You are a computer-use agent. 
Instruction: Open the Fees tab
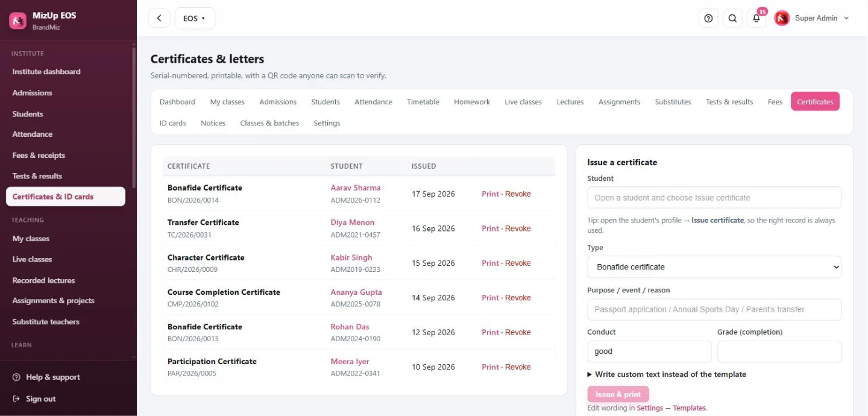pos(775,102)
